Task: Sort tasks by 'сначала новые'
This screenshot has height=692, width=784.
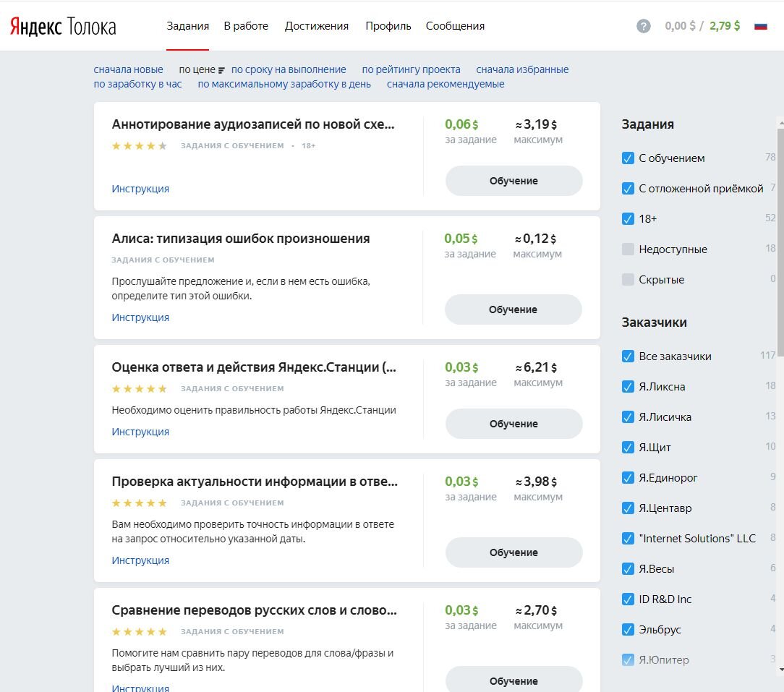Action: [x=128, y=69]
